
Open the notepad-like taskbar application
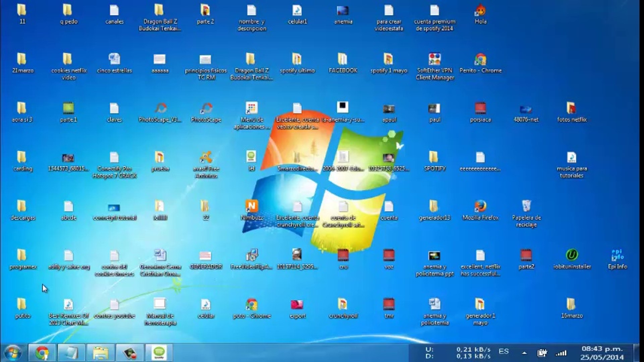pyautogui.click(x=71, y=353)
